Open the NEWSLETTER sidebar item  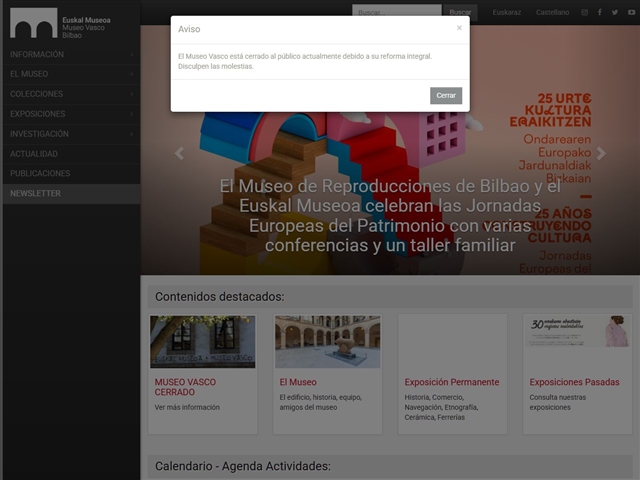pos(71,193)
